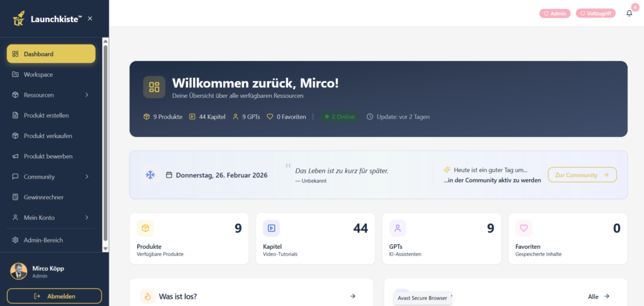Select Produkt erstellen in sidebar
644x306 pixels.
point(51,115)
